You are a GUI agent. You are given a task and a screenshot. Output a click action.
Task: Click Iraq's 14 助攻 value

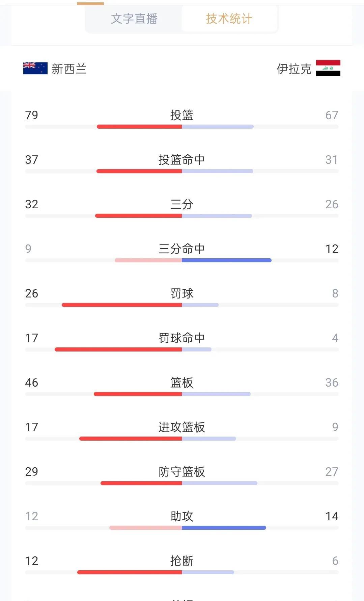332,516
